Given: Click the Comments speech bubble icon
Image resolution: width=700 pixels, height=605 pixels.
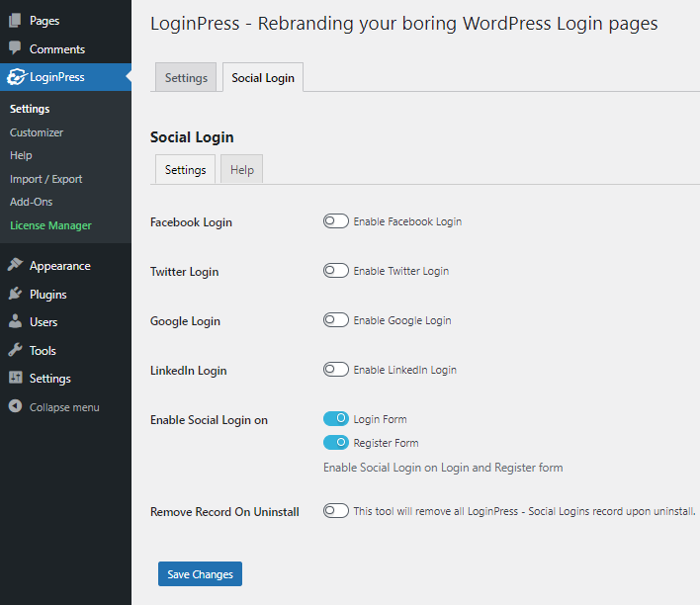Looking at the screenshot, I should pos(15,47).
